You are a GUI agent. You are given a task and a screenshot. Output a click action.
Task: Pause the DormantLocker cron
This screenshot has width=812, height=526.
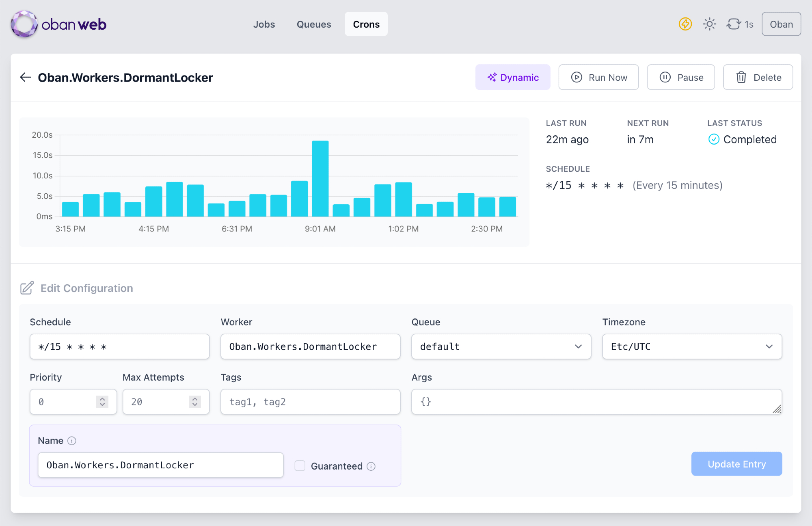click(x=680, y=77)
